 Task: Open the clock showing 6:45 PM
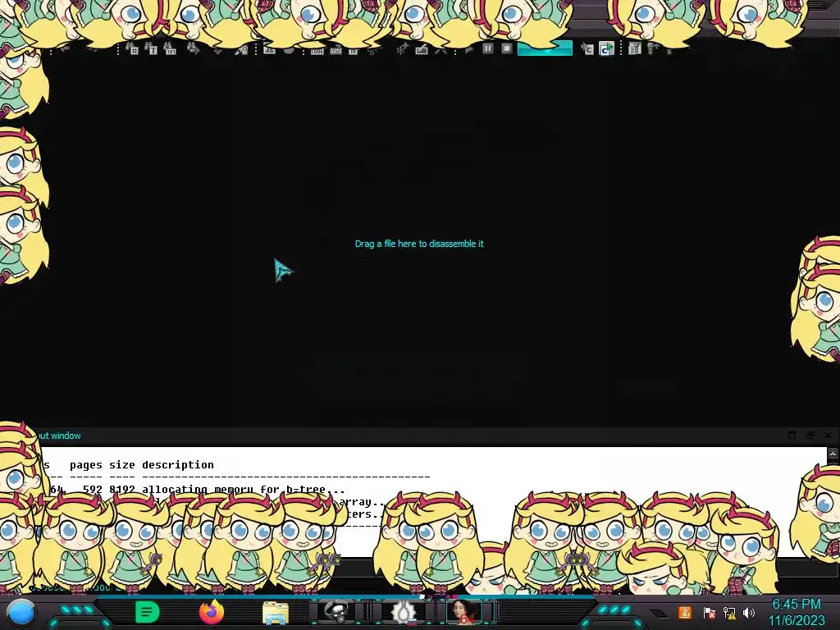point(796,612)
